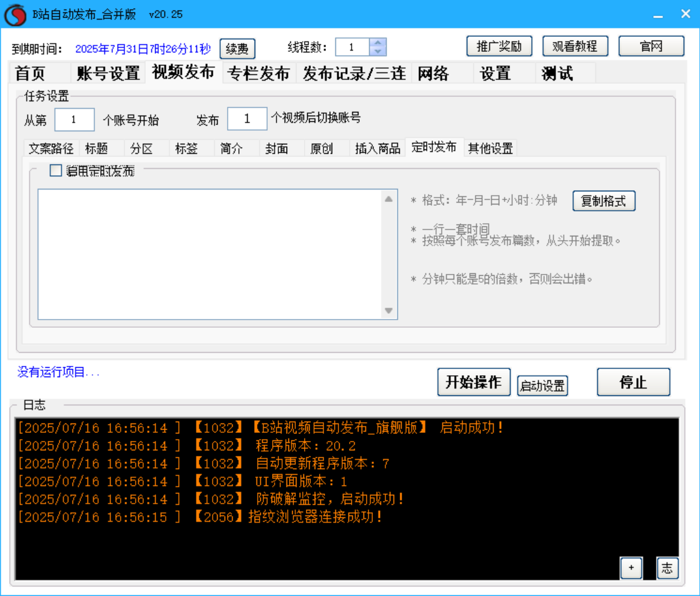Visit the 官网 official site button
The width and height of the screenshot is (700, 596).
[x=651, y=46]
